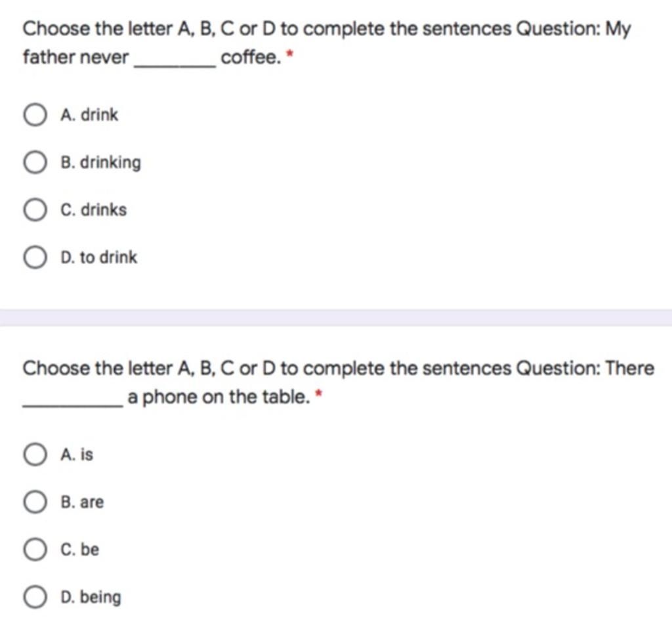Viewport: 672px width, 620px height.
Task: Choose the 'B. drinking' radio circle
Action: (35, 162)
